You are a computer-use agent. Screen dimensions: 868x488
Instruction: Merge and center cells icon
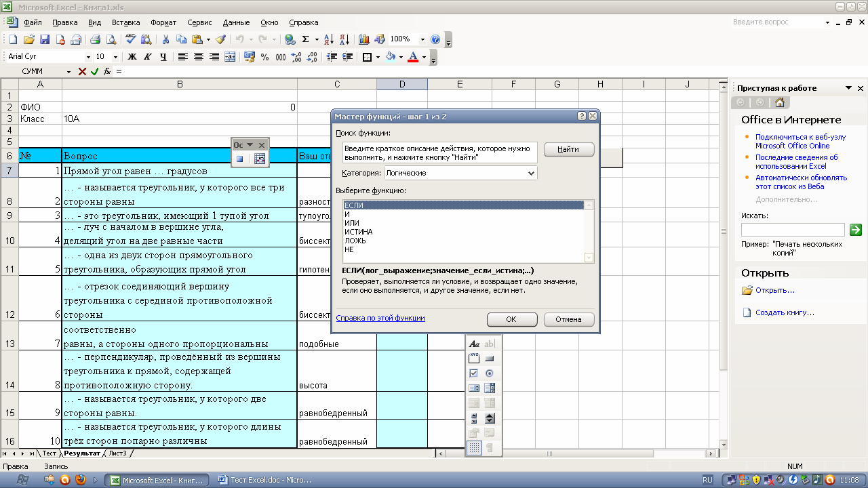(230, 57)
